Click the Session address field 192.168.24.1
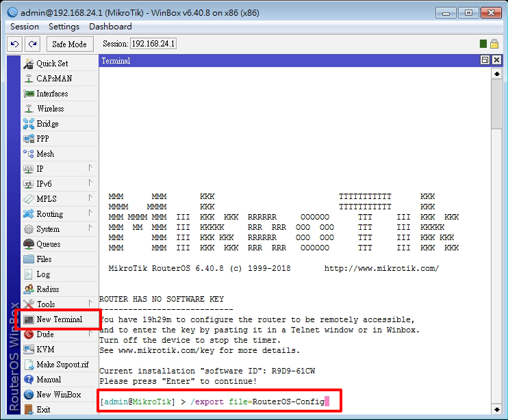Image resolution: width=508 pixels, height=420 pixels. pos(153,44)
